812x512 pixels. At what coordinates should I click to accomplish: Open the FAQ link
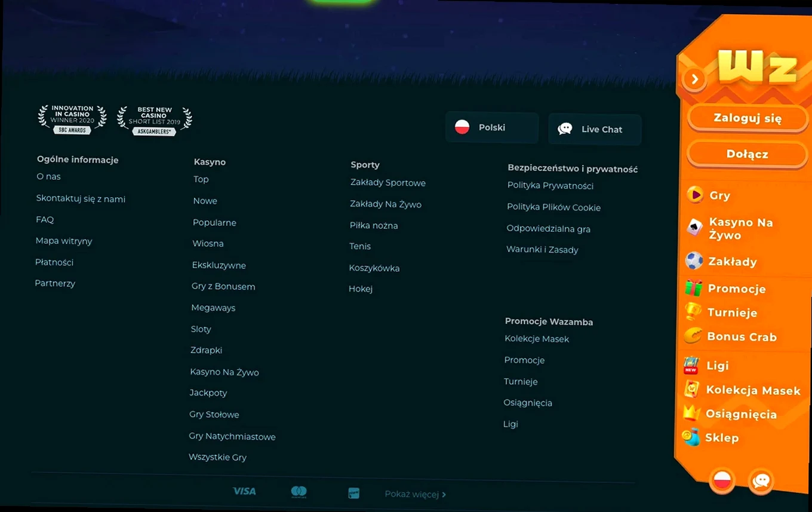[x=45, y=219]
